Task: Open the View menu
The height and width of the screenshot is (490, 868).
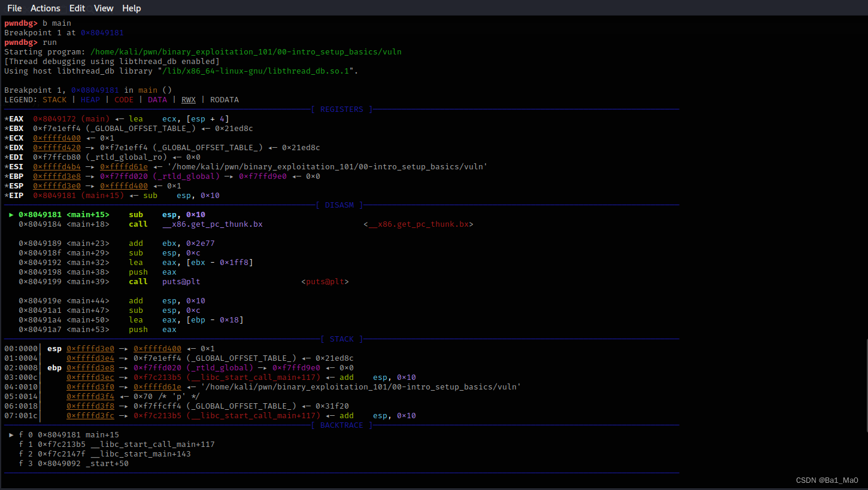Action: click(104, 8)
